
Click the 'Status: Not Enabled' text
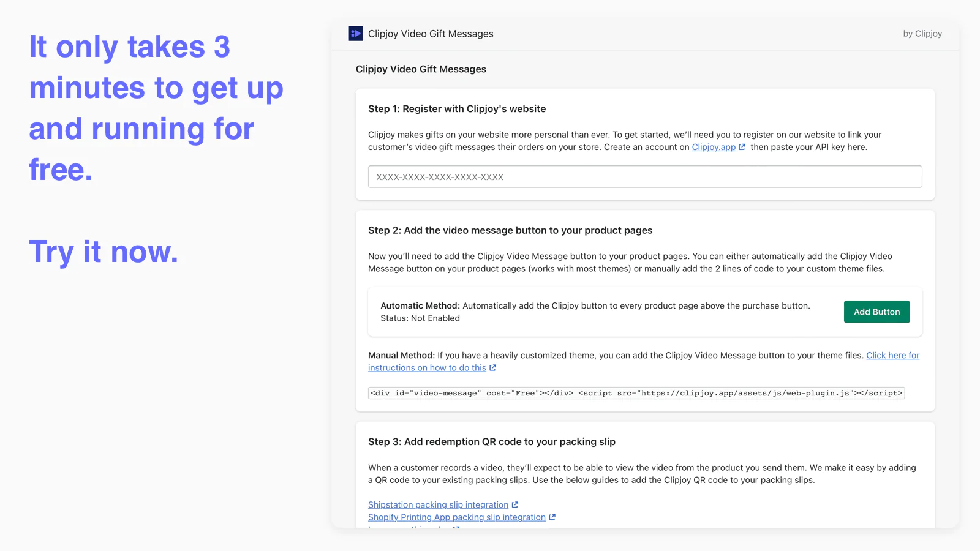point(420,318)
